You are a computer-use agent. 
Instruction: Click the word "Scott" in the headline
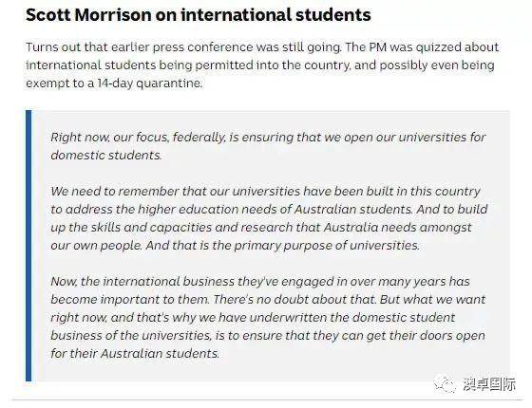48,15
